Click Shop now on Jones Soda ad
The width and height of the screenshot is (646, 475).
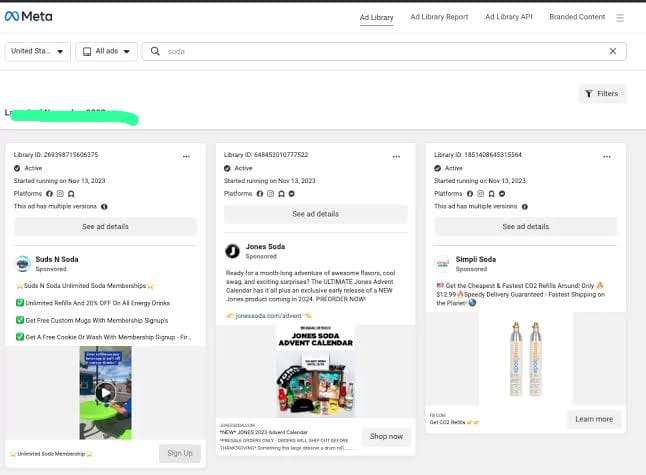[x=386, y=436]
